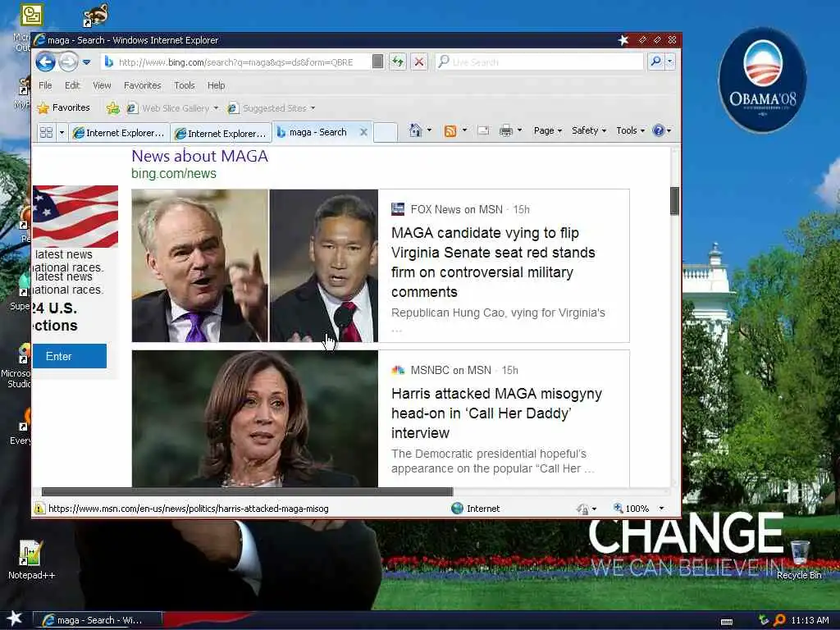Click the Home icon in command bar
This screenshot has width=840, height=630.
tap(415, 130)
